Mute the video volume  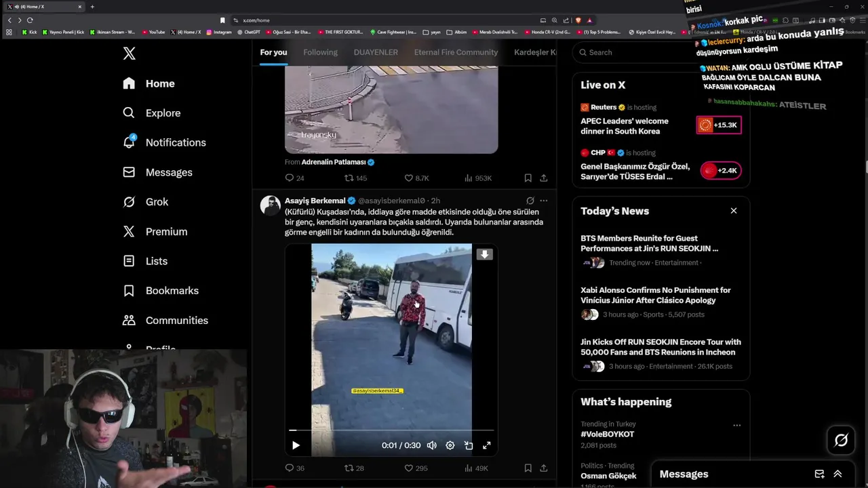pos(432,445)
